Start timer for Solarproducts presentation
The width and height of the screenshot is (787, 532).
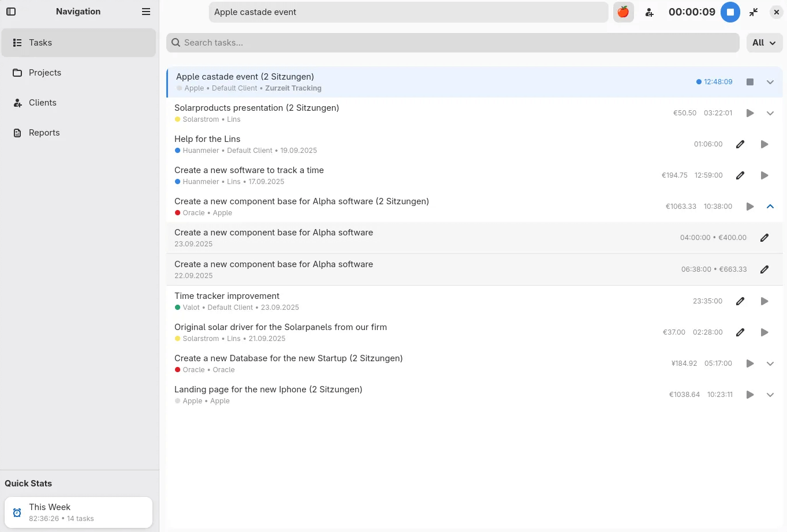749,113
